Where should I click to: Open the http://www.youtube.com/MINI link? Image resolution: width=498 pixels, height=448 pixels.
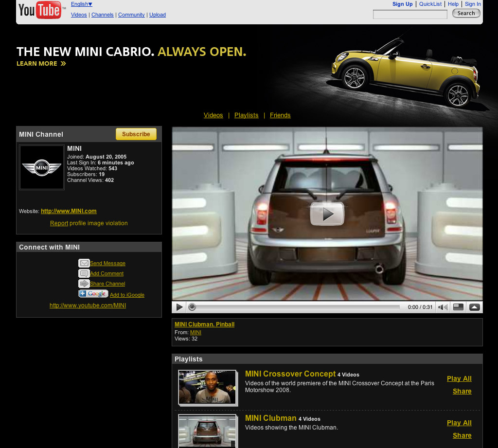click(x=88, y=305)
